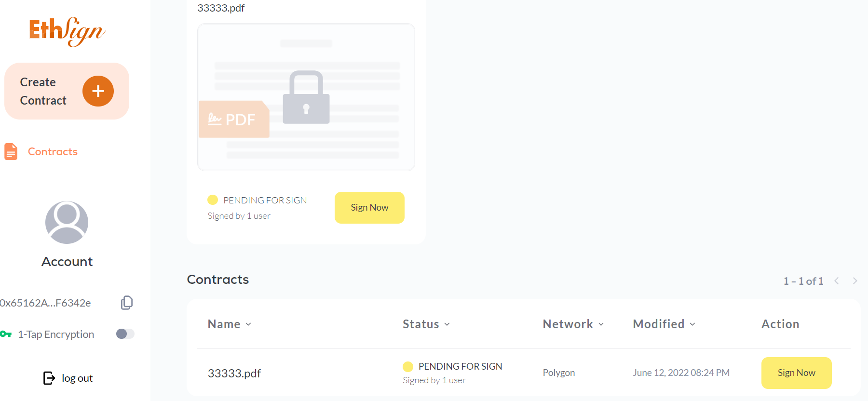Click the Contracts document icon in sidebar
This screenshot has height=401, width=868.
11,151
